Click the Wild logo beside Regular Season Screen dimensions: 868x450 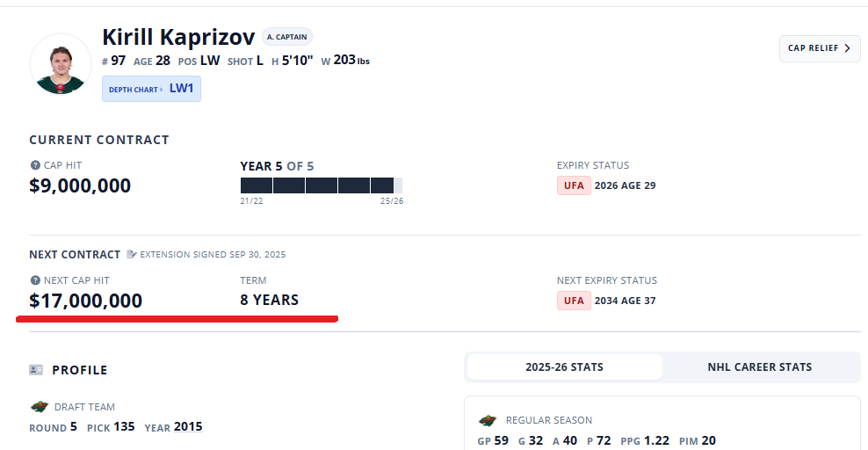[487, 421]
